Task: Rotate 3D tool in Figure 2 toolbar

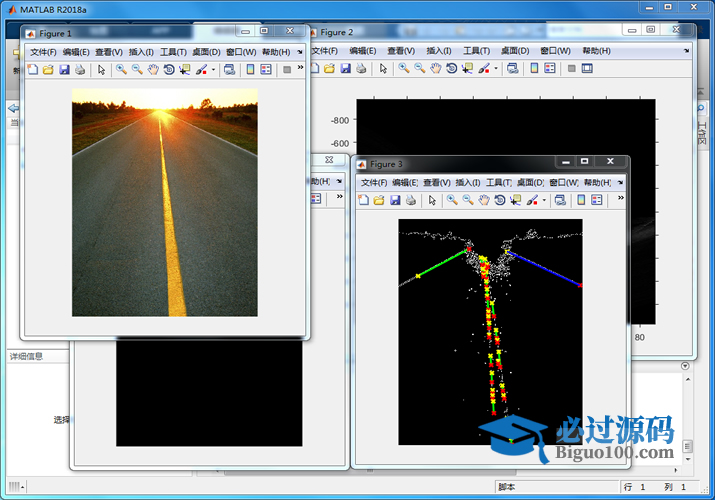Action: tap(451, 68)
